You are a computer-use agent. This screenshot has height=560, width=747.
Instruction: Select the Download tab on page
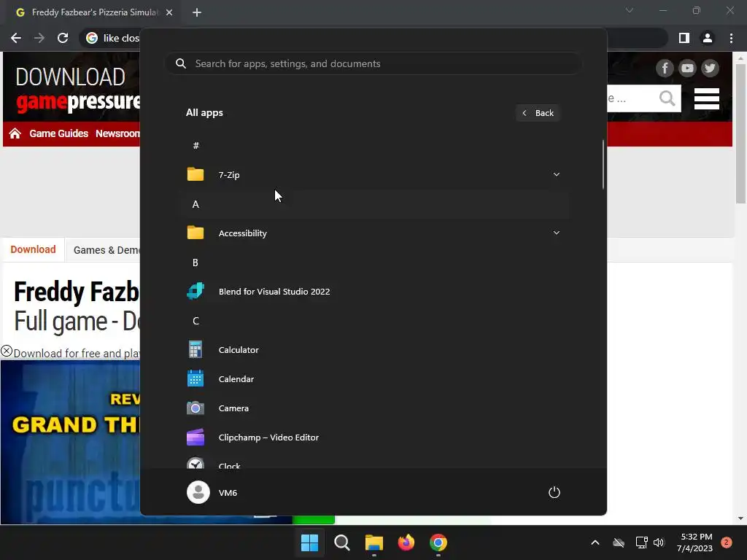[33, 249]
